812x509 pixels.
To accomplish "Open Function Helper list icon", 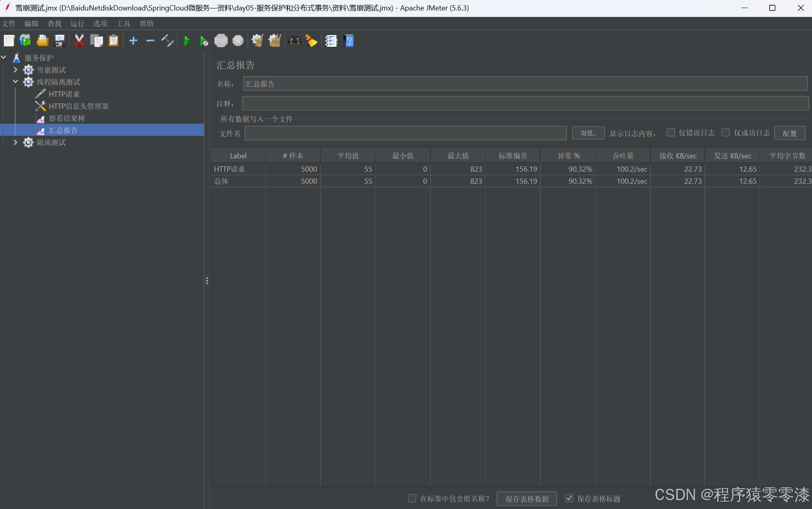I will [x=331, y=41].
